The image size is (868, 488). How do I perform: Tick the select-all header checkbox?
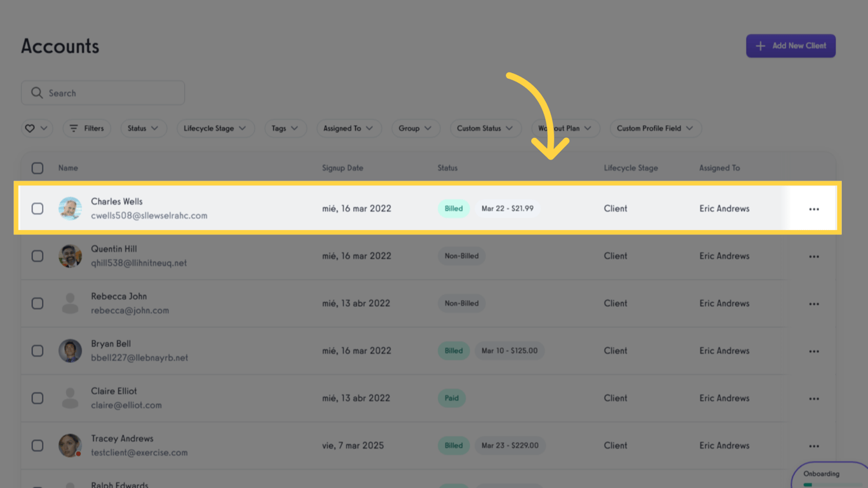[37, 168]
